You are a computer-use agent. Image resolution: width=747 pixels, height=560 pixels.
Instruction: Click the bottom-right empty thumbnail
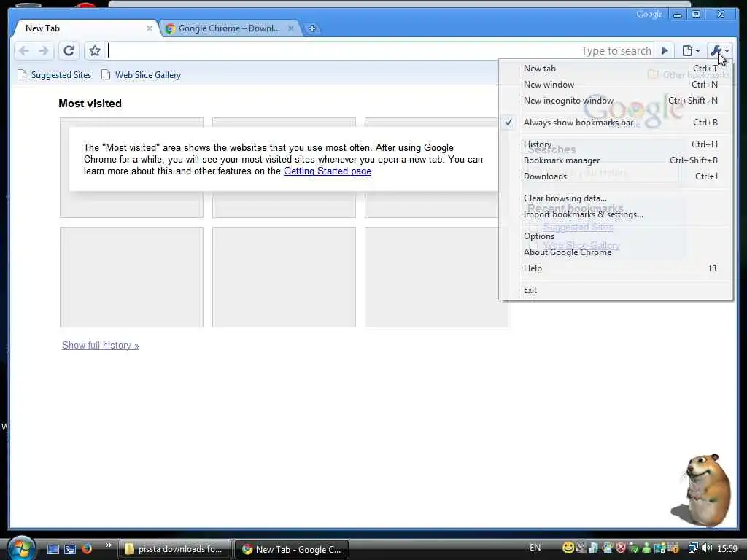click(436, 277)
